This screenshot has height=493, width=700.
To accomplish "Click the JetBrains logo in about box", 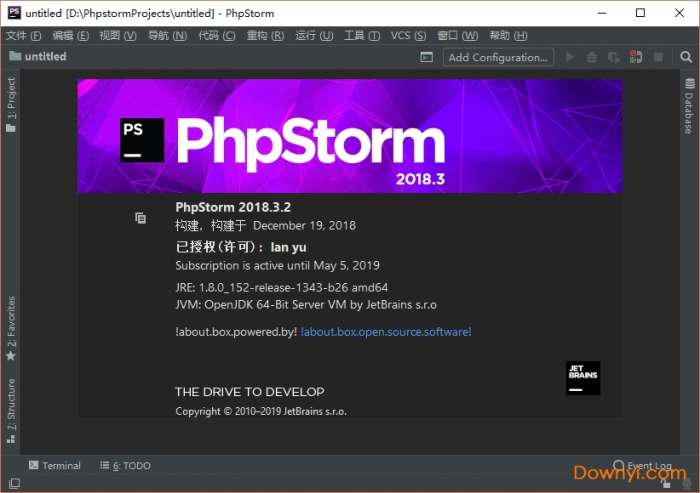I will click(x=583, y=378).
